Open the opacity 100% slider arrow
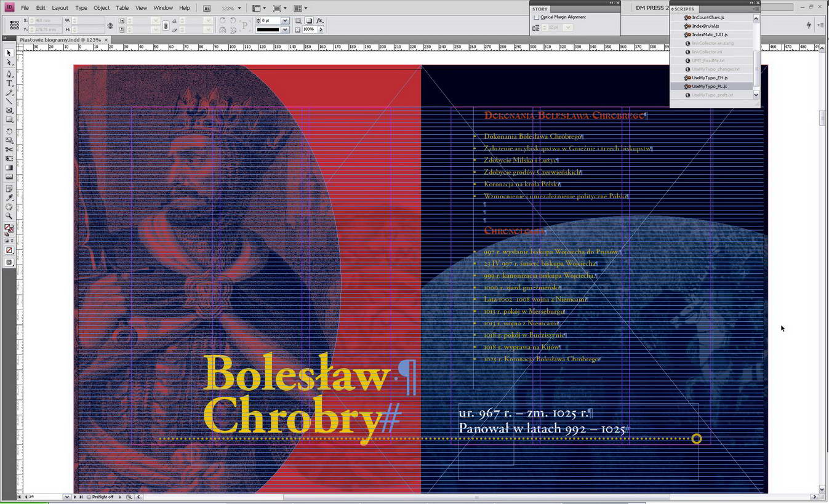 (x=320, y=30)
